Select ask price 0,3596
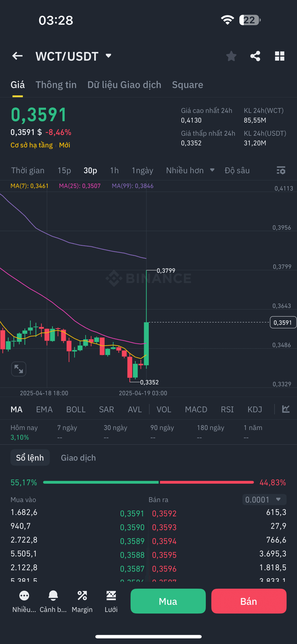Image resolution: width=297 pixels, height=644 pixels. coord(164,569)
